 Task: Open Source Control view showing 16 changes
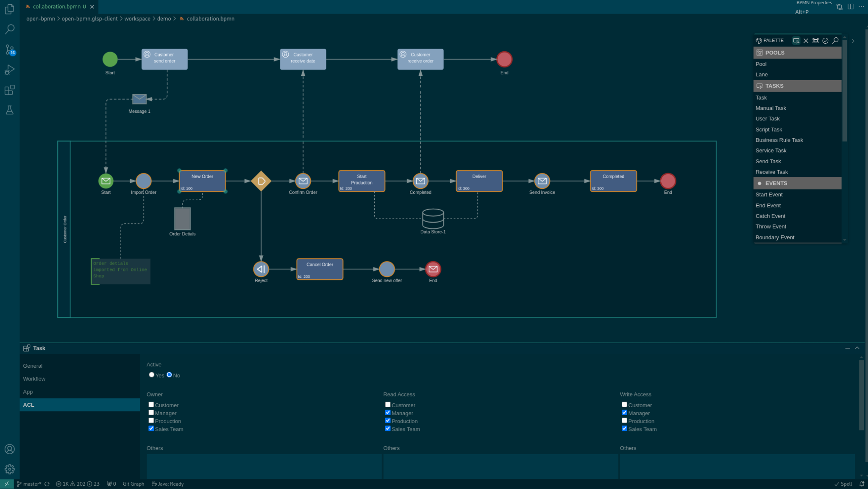pos(9,50)
